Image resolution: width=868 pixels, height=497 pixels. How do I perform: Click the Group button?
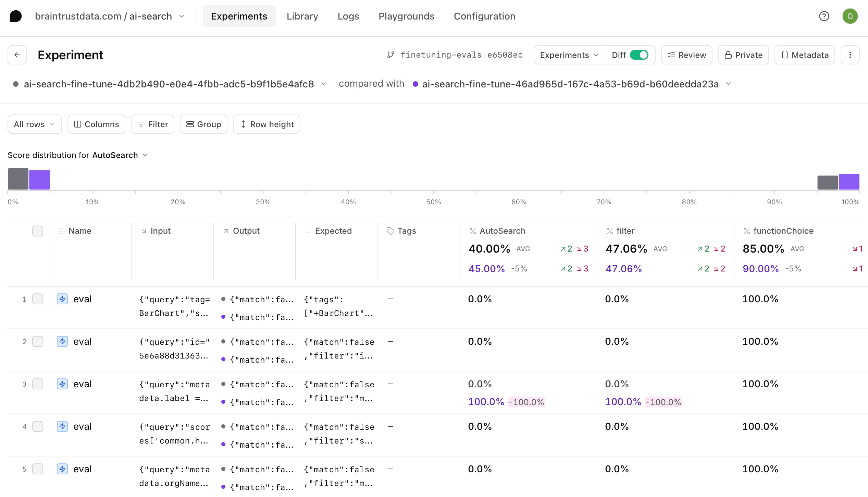[x=204, y=123]
